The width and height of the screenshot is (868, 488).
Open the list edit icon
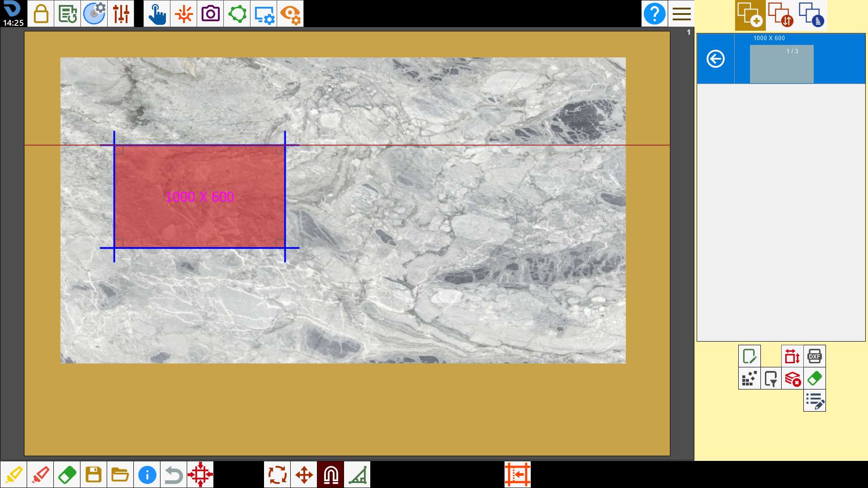tap(815, 400)
